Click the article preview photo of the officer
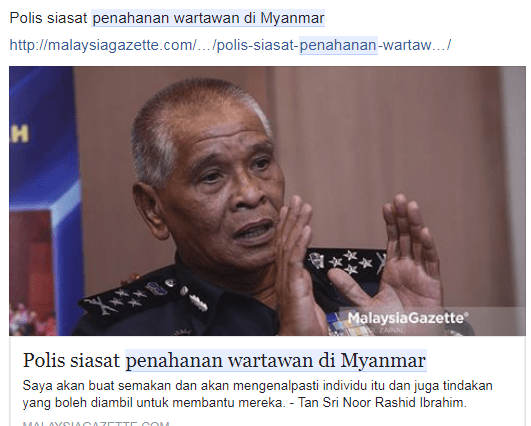531x426 pixels. (268, 201)
